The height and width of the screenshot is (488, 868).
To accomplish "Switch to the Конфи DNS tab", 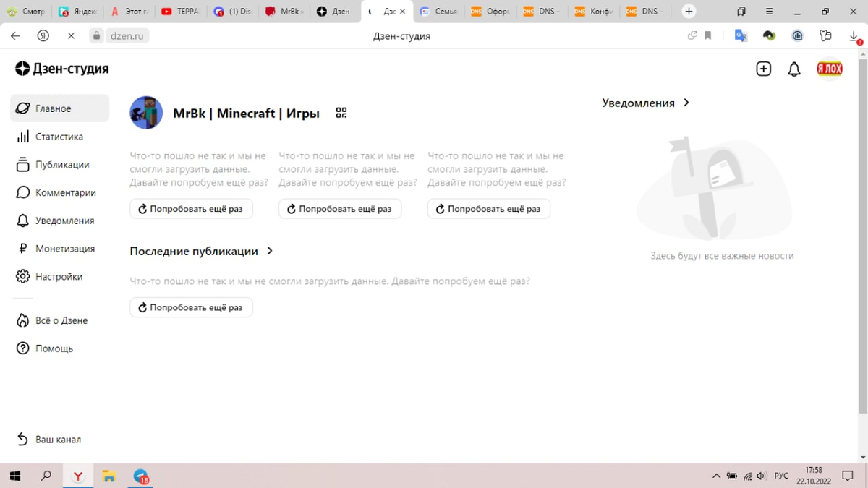I will pos(595,12).
